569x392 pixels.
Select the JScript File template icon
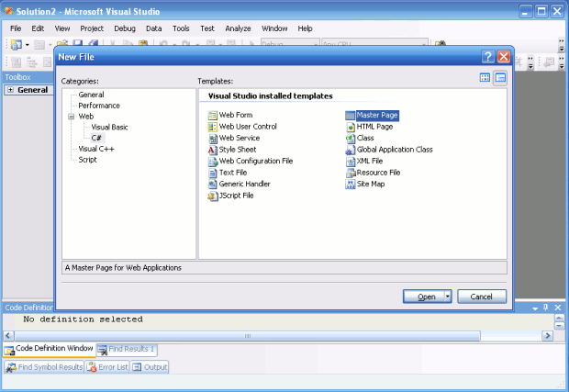point(213,196)
